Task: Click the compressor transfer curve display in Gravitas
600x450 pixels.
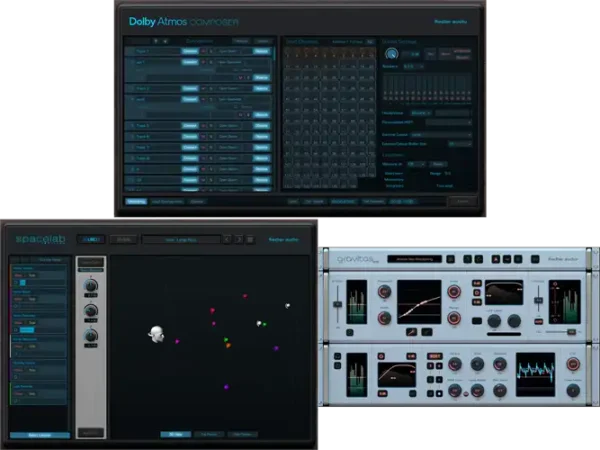Action: tap(419, 302)
